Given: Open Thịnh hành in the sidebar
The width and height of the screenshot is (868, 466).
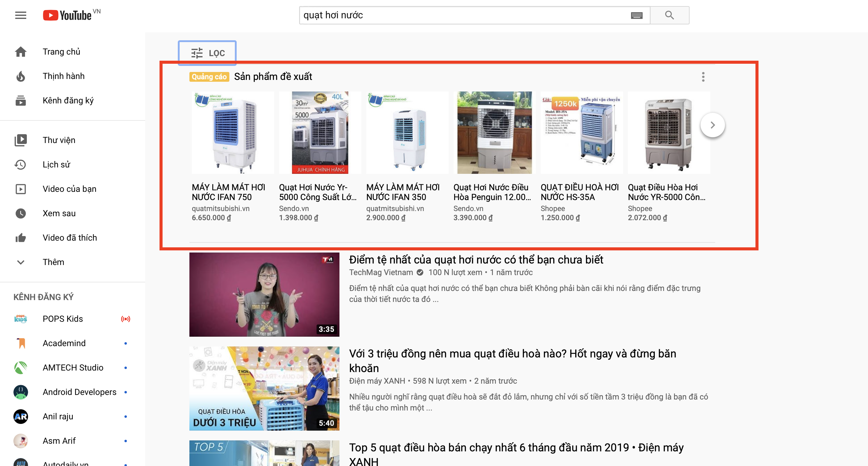Looking at the screenshot, I should 64,76.
